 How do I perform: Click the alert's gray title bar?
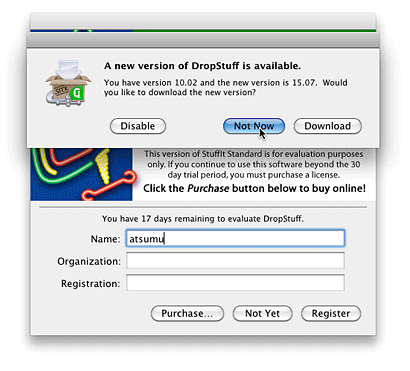(x=203, y=41)
